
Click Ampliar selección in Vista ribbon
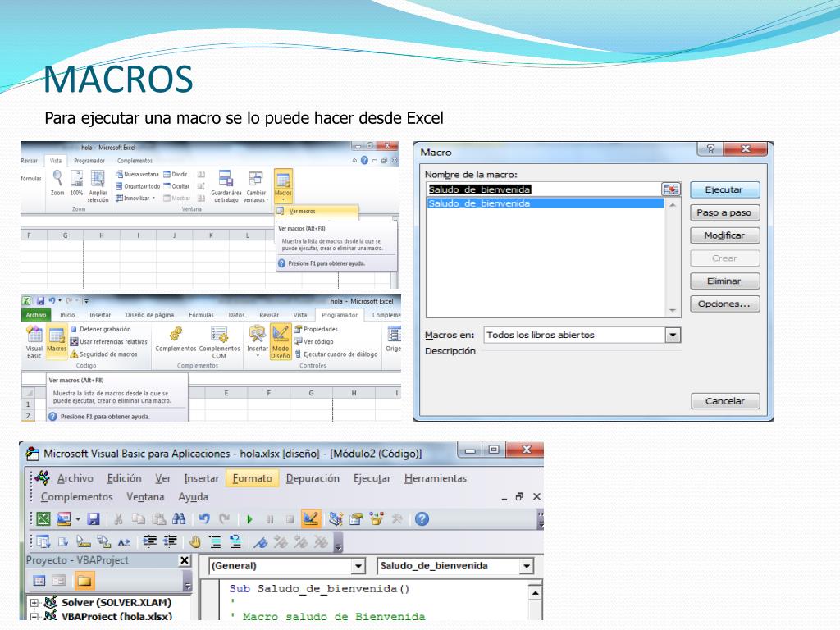point(98,186)
